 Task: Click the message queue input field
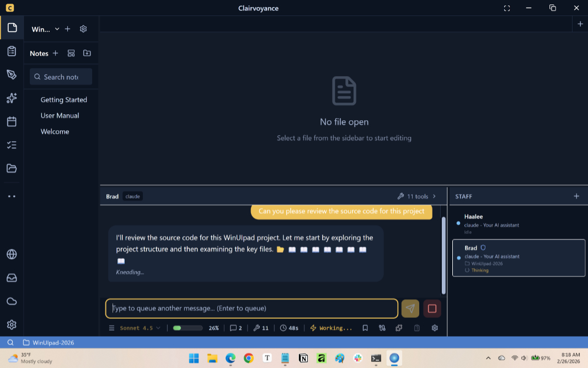pyautogui.click(x=252, y=308)
